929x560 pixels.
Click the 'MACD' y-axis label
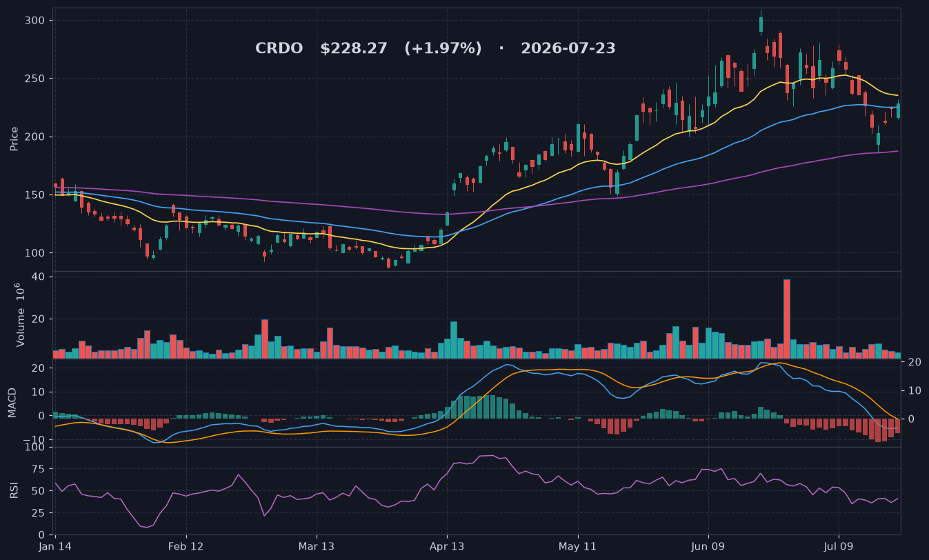pos(12,402)
